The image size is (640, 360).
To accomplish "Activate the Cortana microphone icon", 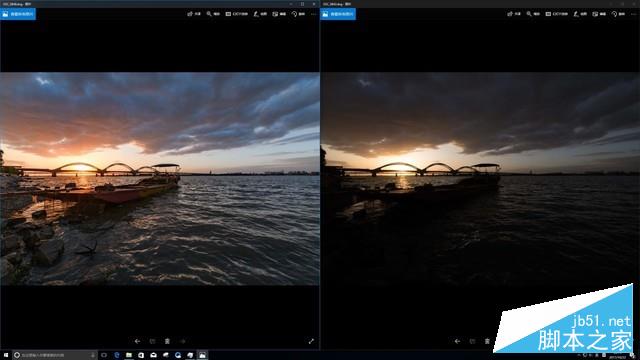I will [93, 355].
